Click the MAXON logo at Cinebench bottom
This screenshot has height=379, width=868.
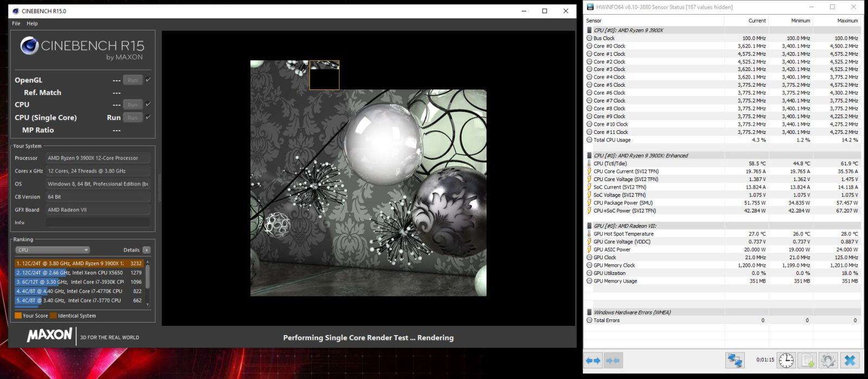coord(49,335)
